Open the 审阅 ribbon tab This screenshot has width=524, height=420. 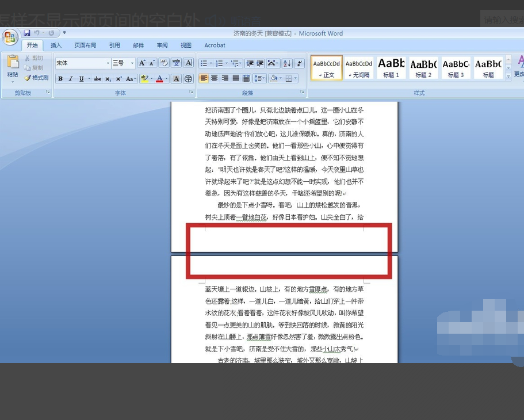point(162,45)
